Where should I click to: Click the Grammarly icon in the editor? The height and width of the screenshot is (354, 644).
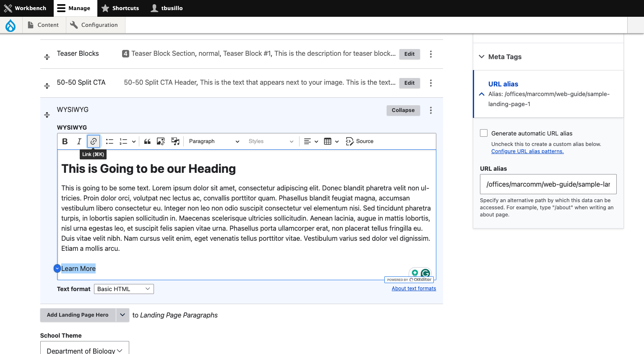pyautogui.click(x=425, y=273)
